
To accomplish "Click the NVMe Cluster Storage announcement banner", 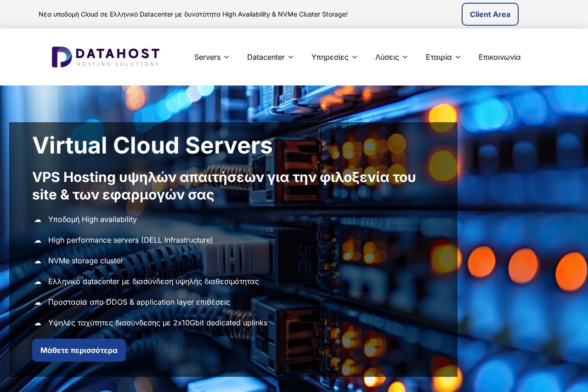I will 193,14.
